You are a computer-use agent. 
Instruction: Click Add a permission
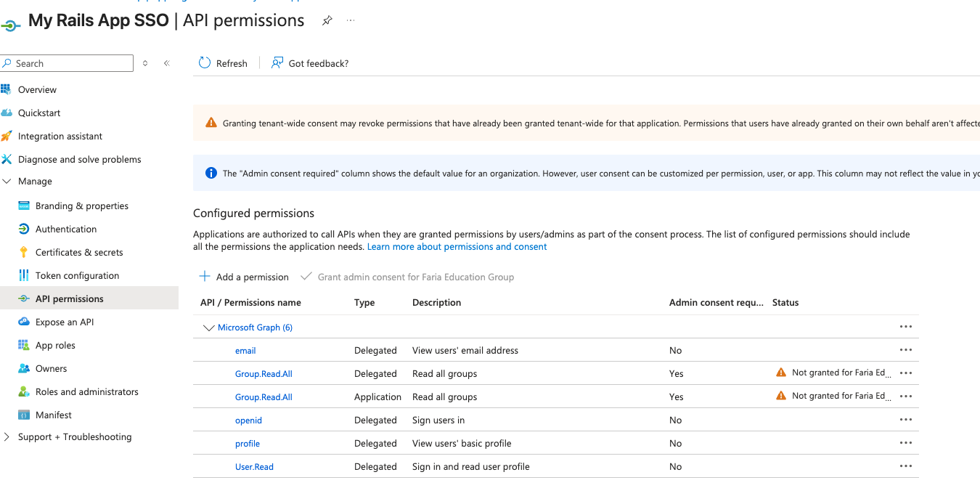244,277
